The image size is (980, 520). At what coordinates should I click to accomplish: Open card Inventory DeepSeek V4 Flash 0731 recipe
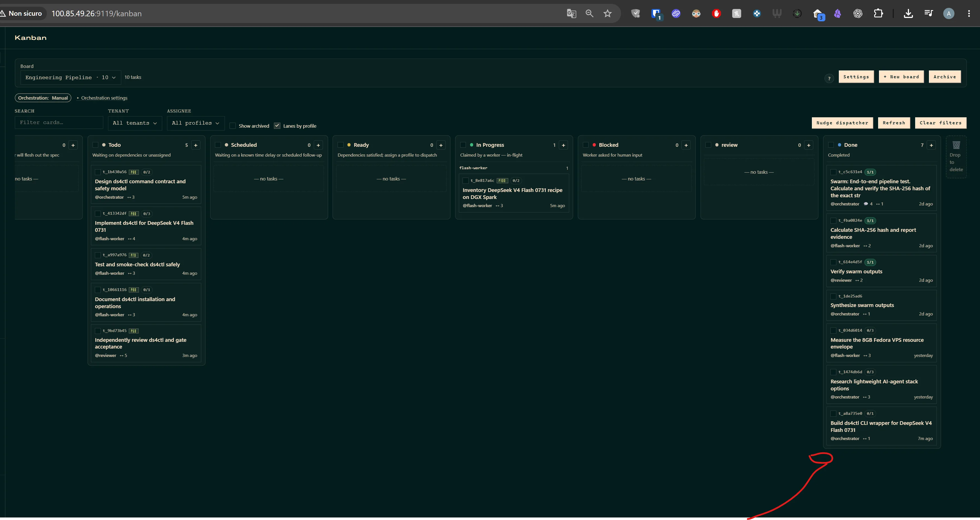[514, 193]
